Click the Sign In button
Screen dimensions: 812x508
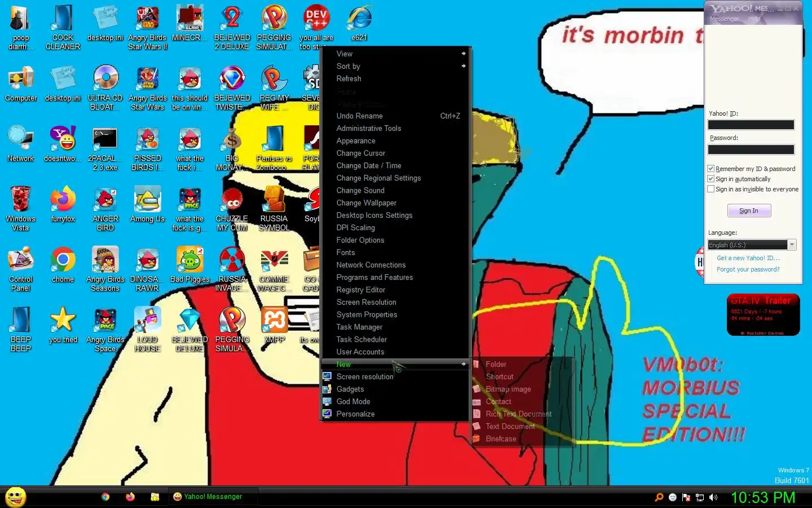click(x=749, y=211)
